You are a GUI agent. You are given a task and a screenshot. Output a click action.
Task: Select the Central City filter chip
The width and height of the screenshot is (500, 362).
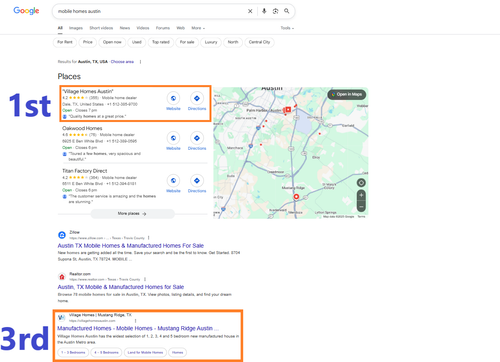click(259, 42)
